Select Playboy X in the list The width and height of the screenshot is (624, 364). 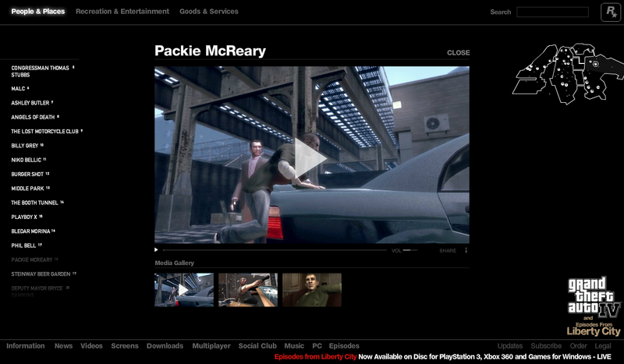(x=27, y=217)
